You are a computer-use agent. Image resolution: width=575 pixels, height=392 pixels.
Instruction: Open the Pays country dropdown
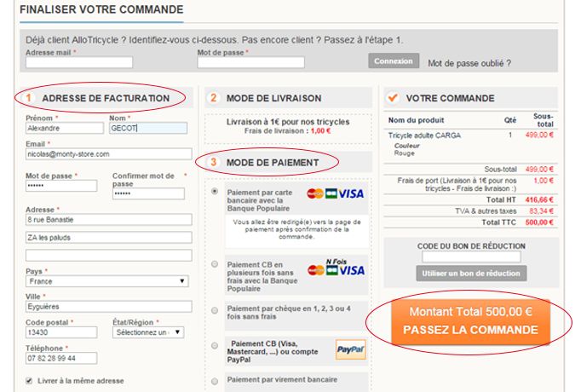[x=108, y=281]
